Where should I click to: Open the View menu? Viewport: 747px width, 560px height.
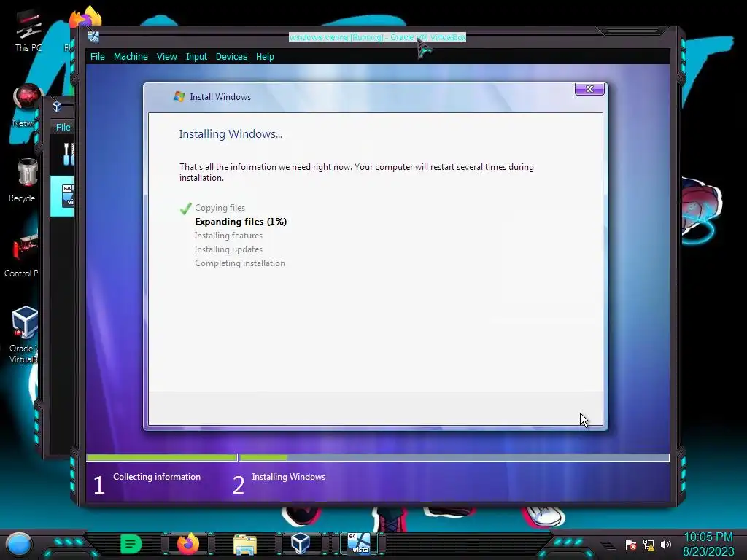167,57
